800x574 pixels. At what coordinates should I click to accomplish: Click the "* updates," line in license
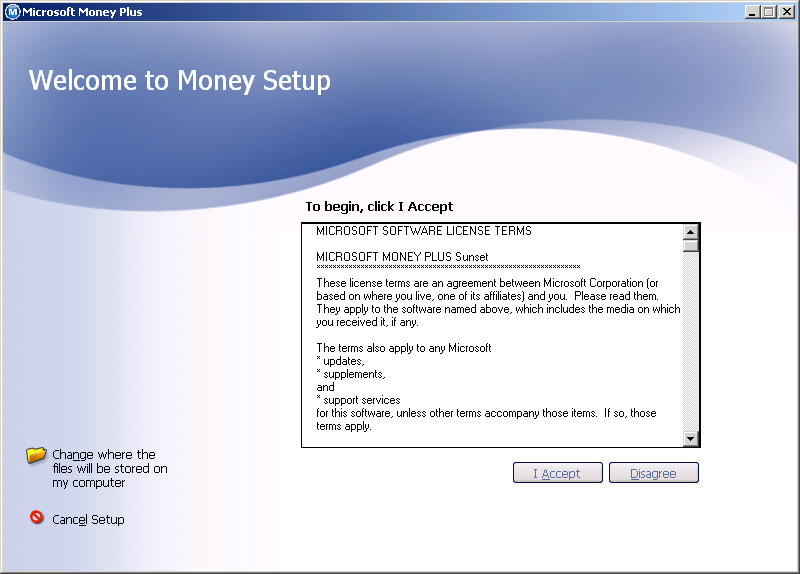point(340,361)
